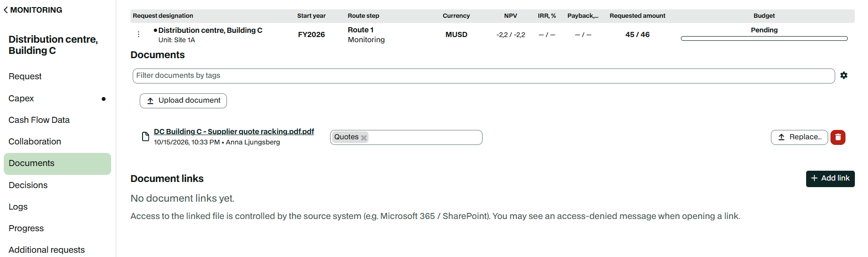Image resolution: width=868 pixels, height=257 pixels.
Task: Click the Capex unsaved dot indicator
Action: (x=104, y=99)
